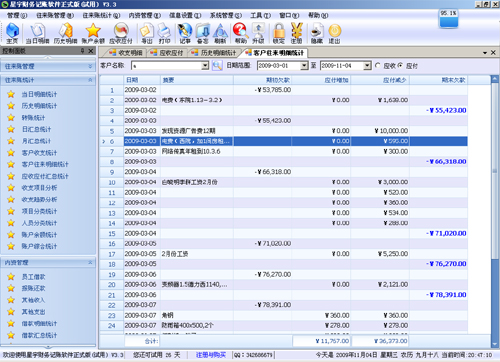Image resolution: width=500 pixels, height=362 pixels.
Task: Close the 控制面板 side panel
Action: click(91, 51)
